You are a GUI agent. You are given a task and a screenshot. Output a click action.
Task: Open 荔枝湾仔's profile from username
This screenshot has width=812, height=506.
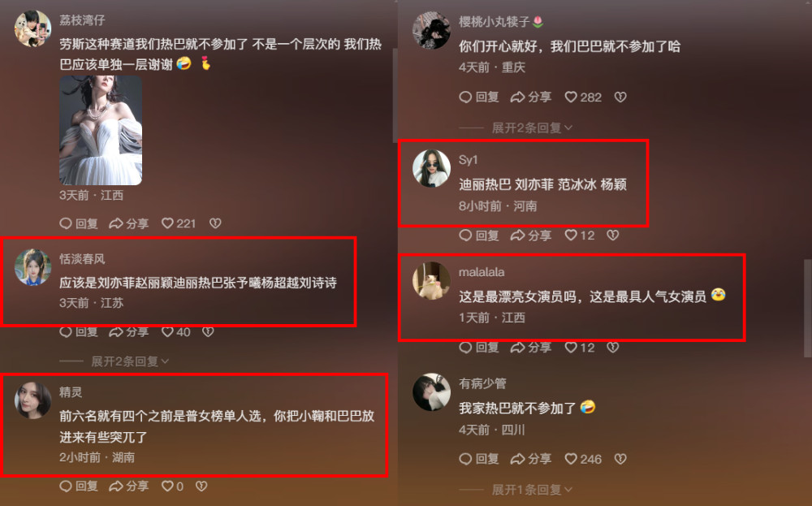coord(82,20)
